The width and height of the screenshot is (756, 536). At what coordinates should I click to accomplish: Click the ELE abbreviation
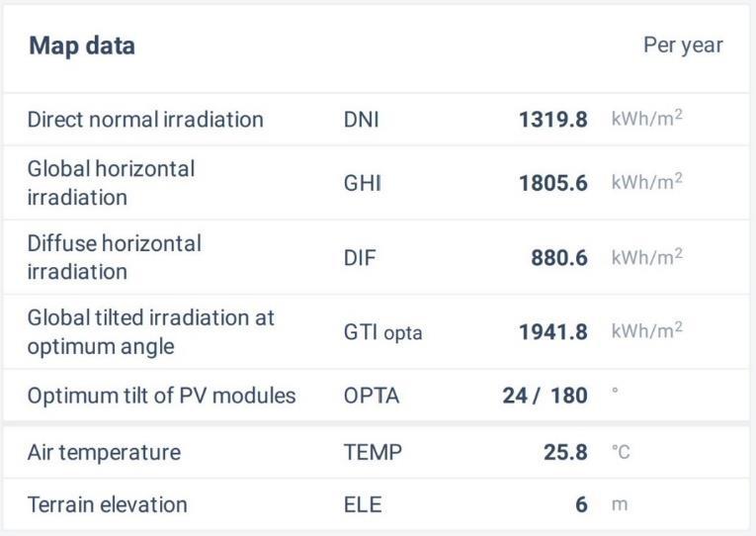pyautogui.click(x=362, y=504)
